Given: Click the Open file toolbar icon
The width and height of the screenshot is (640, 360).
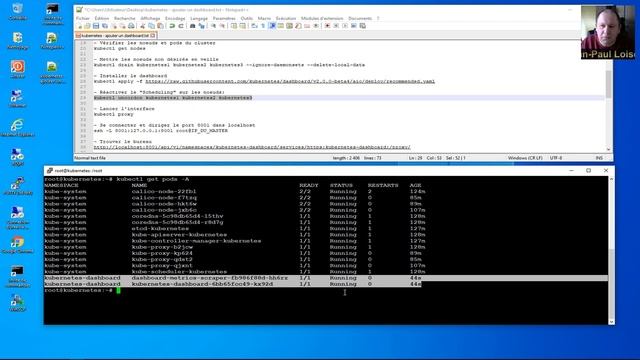Looking at the screenshot, I should tap(87, 26).
